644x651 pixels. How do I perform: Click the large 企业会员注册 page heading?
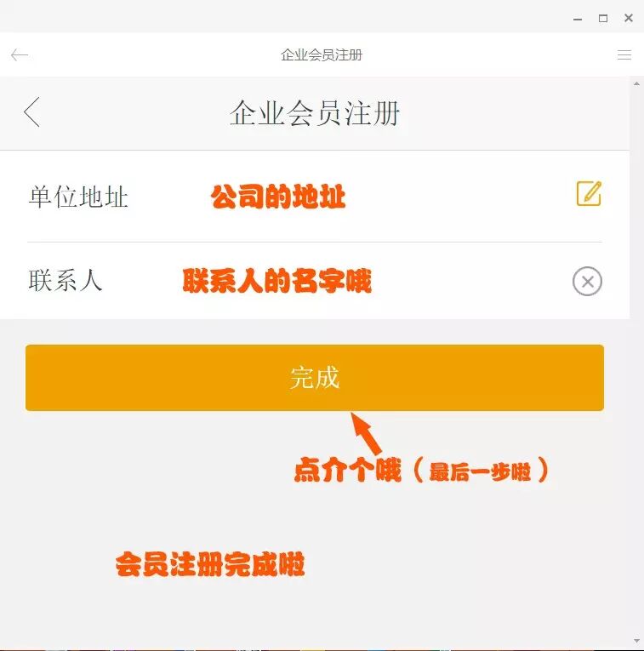pos(315,113)
